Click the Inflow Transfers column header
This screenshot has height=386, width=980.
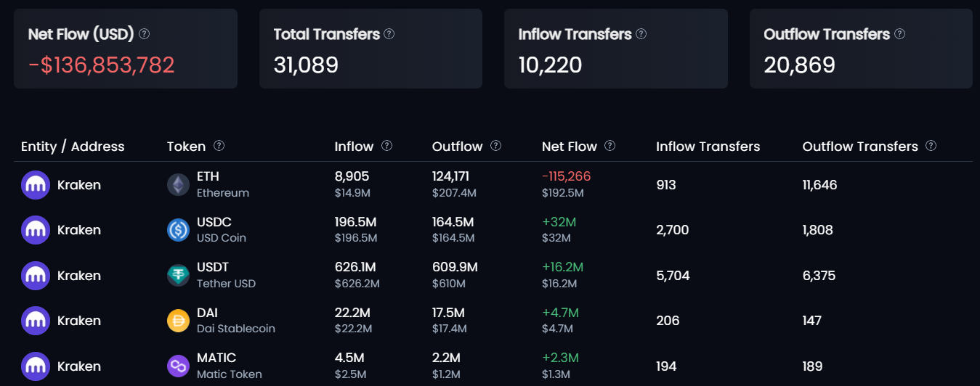tap(708, 147)
